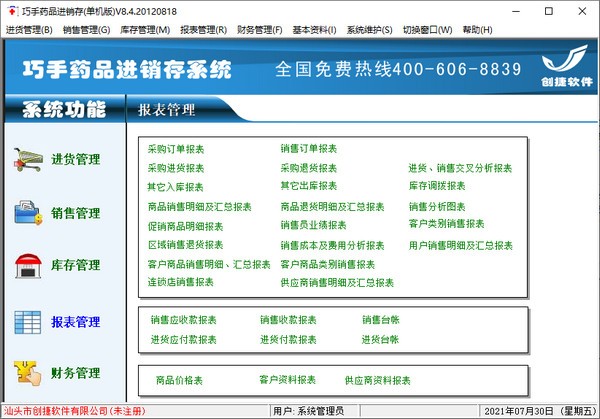This screenshot has width=600, height=419.
Task: Click the shopping cart icon for 进货管理
Action: pyautogui.click(x=27, y=158)
